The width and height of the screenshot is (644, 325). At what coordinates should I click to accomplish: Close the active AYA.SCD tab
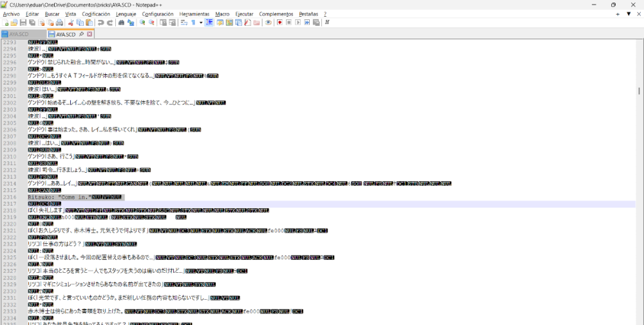[90, 34]
